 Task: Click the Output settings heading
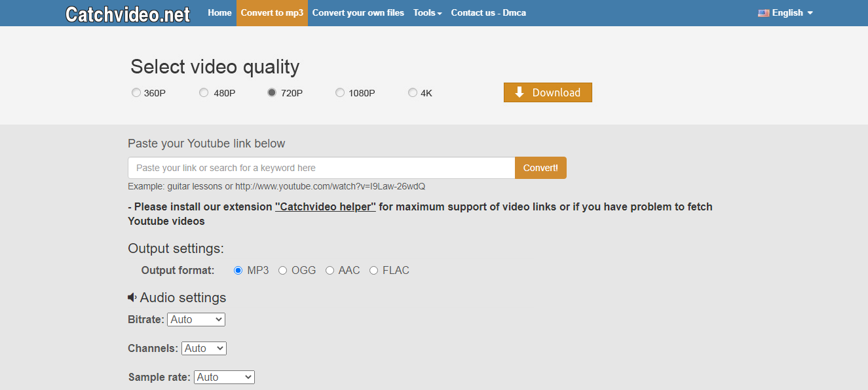pyautogui.click(x=176, y=248)
